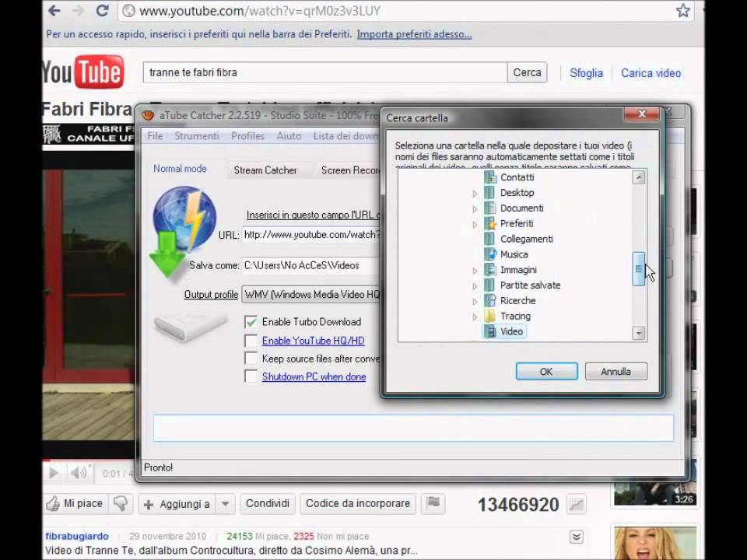747x560 pixels.
Task: Click the YouTube thumbs-down dislike icon
Action: (121, 503)
